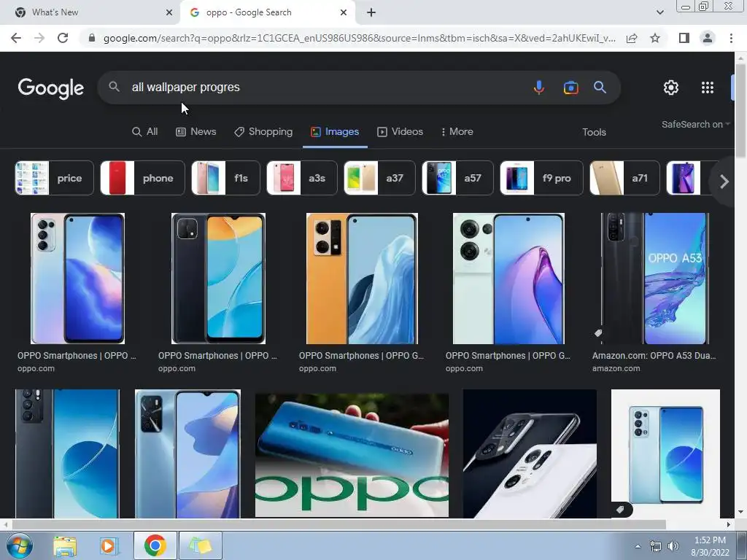Viewport: 747px width, 560px height.
Task: Click the share page icon in address bar
Action: coord(632,38)
